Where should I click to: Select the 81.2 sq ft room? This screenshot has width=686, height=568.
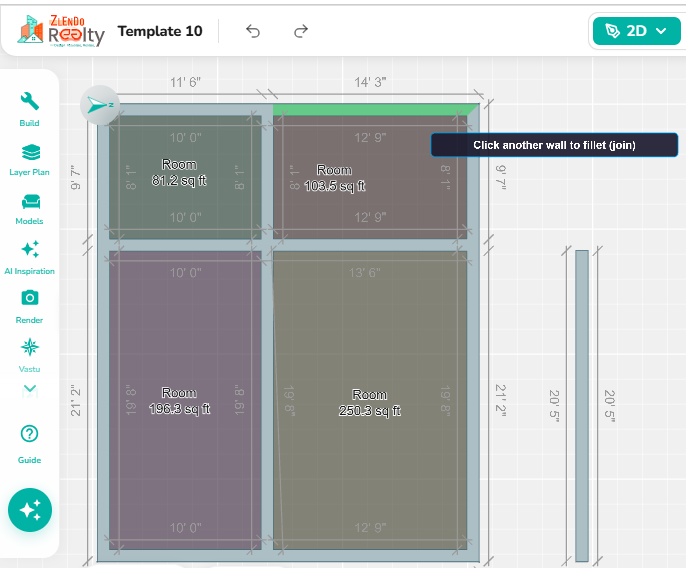point(185,177)
